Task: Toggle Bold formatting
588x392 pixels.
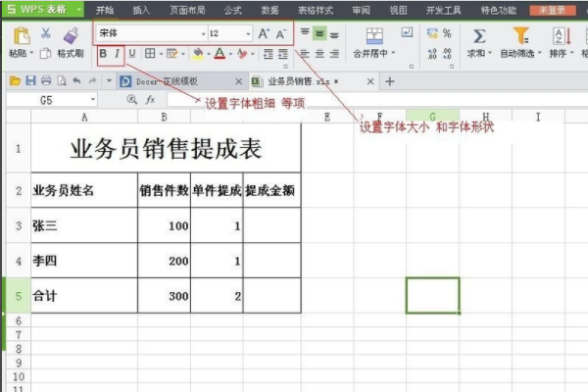Action: coord(103,54)
